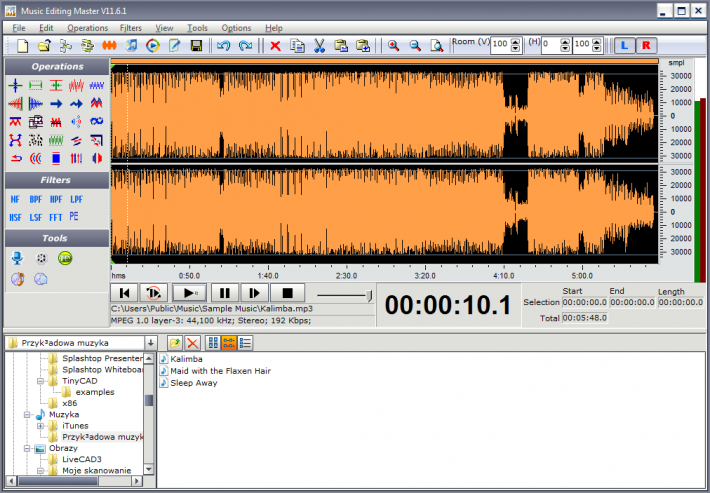
Task: Open the Tools menu
Action: click(197, 28)
